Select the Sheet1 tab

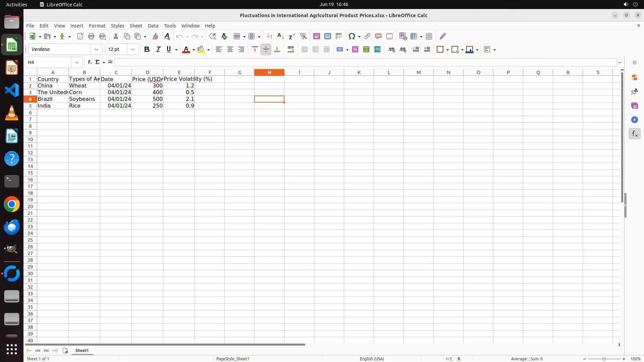click(x=82, y=350)
